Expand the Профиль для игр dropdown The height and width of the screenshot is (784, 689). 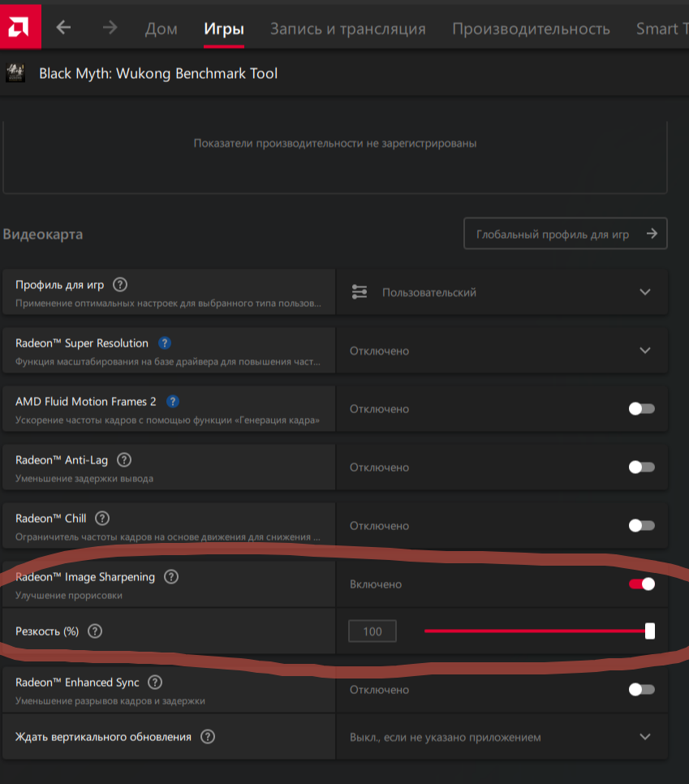(645, 292)
